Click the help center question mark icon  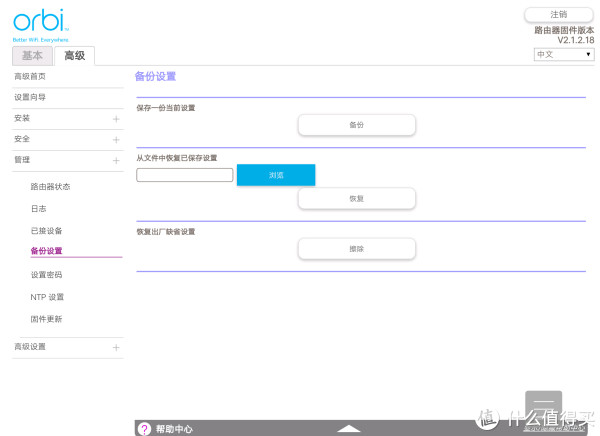click(145, 428)
